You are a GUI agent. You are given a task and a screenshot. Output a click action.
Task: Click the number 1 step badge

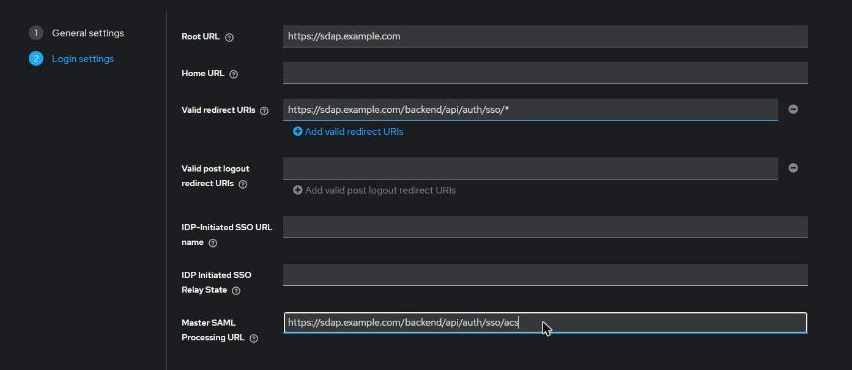point(36,33)
